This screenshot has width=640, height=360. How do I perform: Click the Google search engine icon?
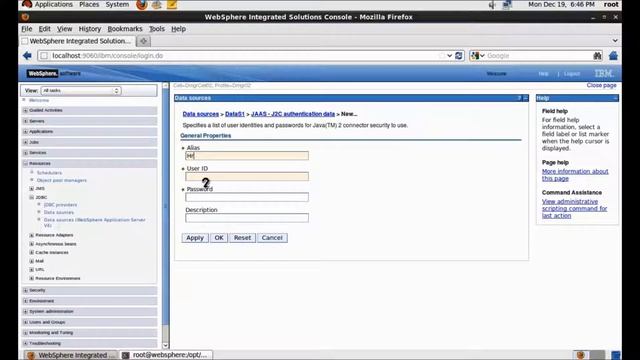click(475, 56)
